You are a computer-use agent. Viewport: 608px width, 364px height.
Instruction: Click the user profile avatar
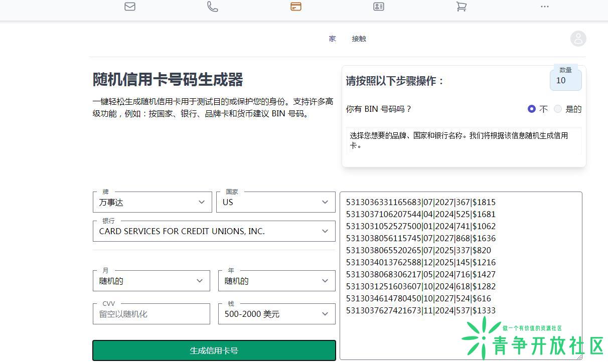pyautogui.click(x=578, y=39)
